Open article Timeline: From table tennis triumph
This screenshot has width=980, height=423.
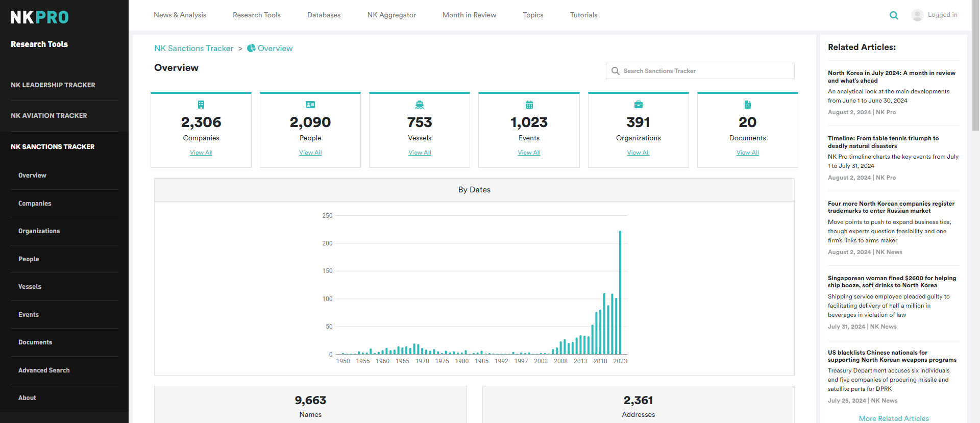point(883,142)
